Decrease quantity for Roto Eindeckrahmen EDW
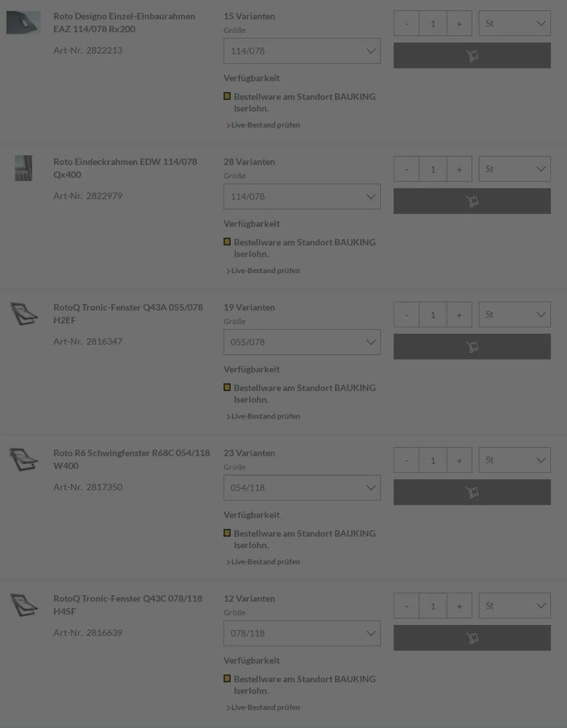This screenshot has width=567, height=728. 406,169
